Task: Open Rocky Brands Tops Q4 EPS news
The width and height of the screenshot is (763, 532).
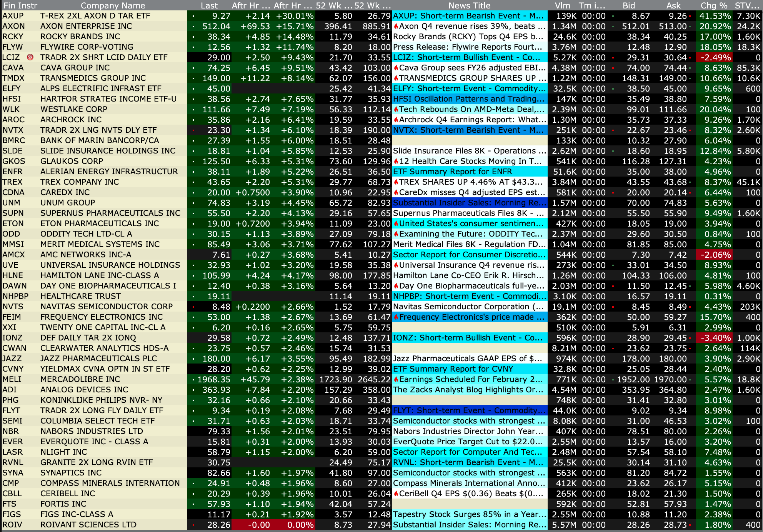Action: point(468,37)
